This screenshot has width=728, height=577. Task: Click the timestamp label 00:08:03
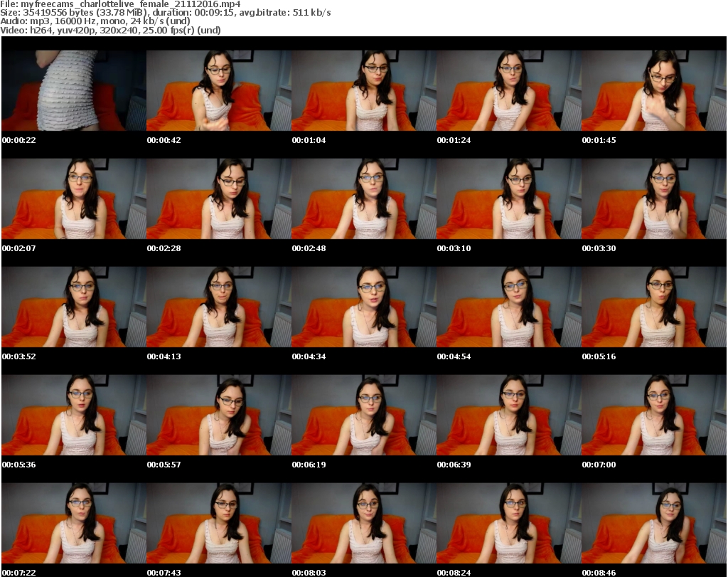point(309,573)
